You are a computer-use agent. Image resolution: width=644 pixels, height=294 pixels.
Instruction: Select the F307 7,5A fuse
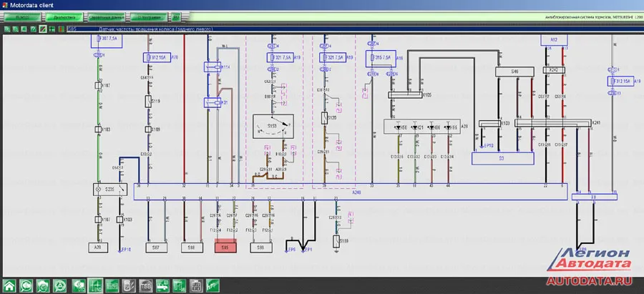click(107, 41)
